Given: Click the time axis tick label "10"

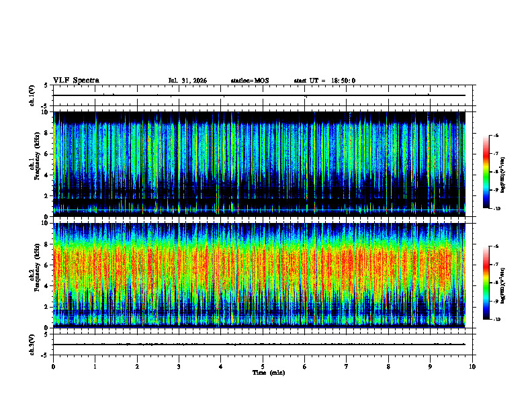Looking at the screenshot, I should 472,367.
